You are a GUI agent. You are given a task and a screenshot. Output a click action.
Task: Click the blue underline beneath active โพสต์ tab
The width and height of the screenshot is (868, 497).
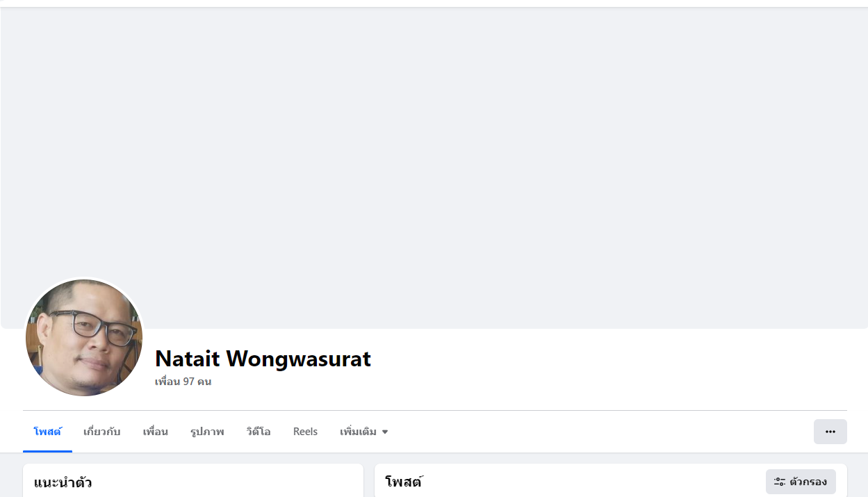click(47, 451)
